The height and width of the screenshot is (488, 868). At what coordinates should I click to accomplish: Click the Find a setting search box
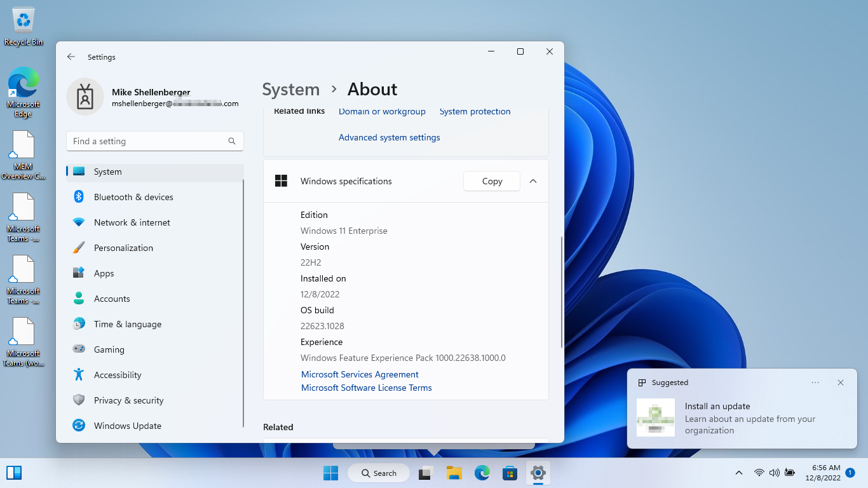149,141
